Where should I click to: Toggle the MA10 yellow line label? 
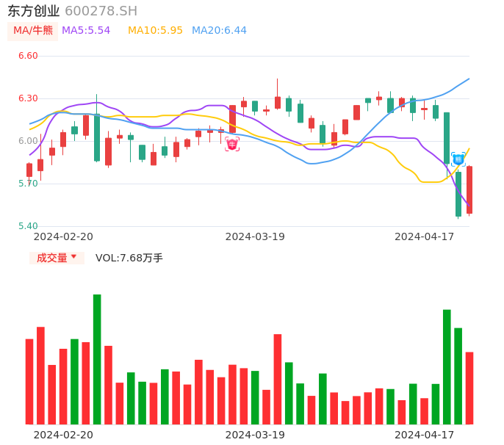155,31
